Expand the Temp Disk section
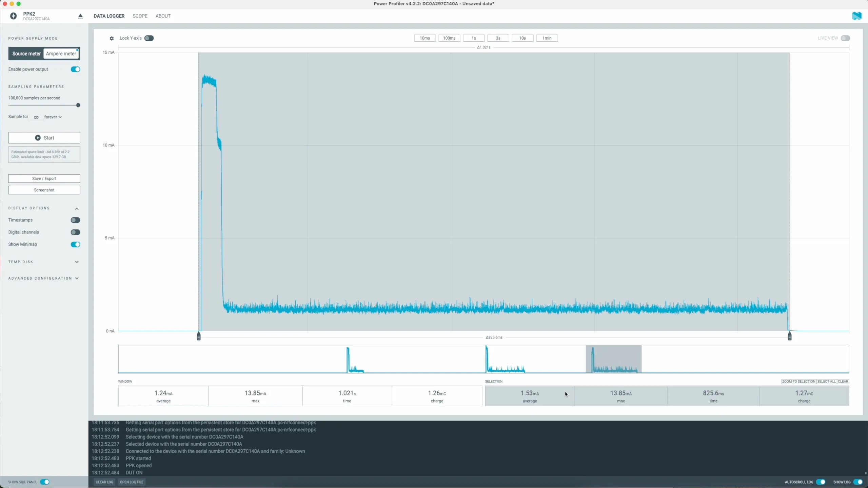Image resolution: width=868 pixels, height=488 pixels. 77,262
